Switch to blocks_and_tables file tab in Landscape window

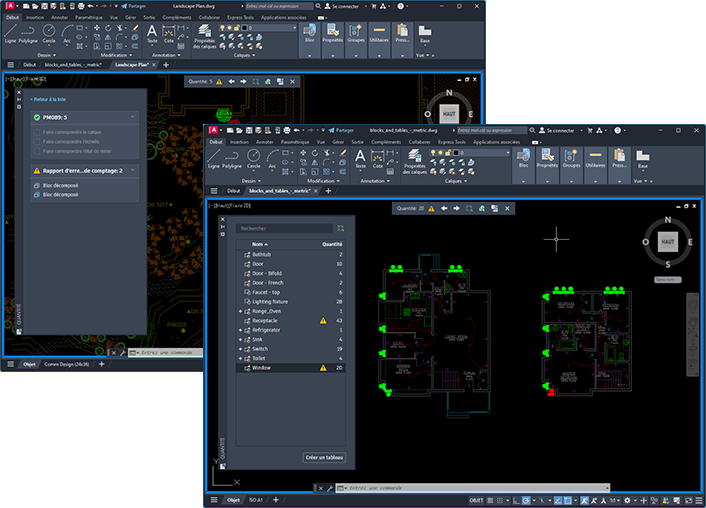coord(73,65)
